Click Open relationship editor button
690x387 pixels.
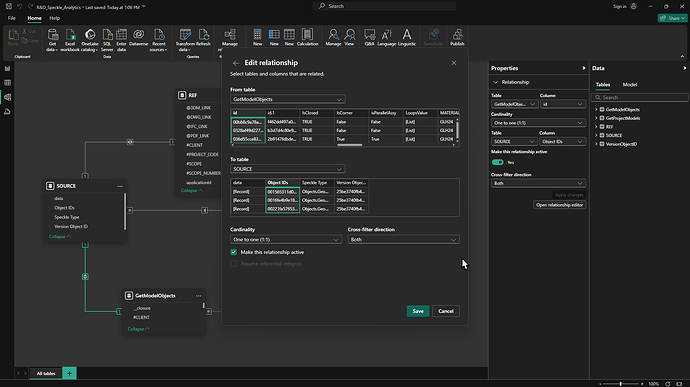559,205
